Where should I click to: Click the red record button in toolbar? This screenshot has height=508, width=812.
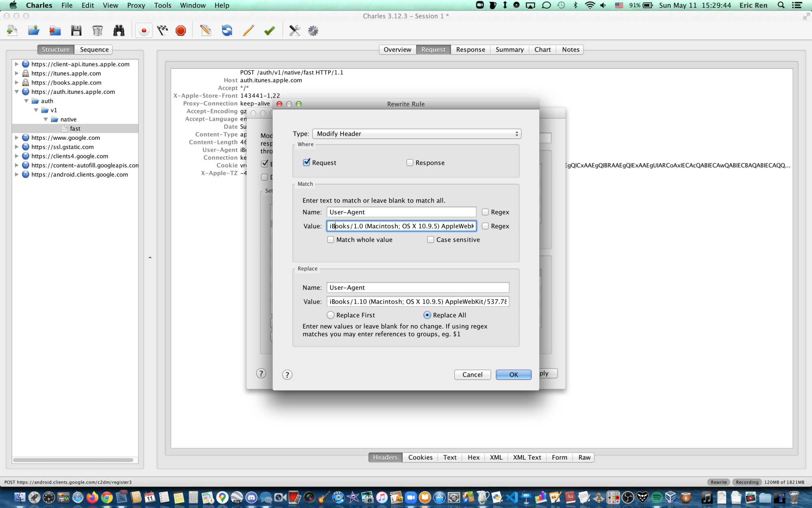click(144, 30)
